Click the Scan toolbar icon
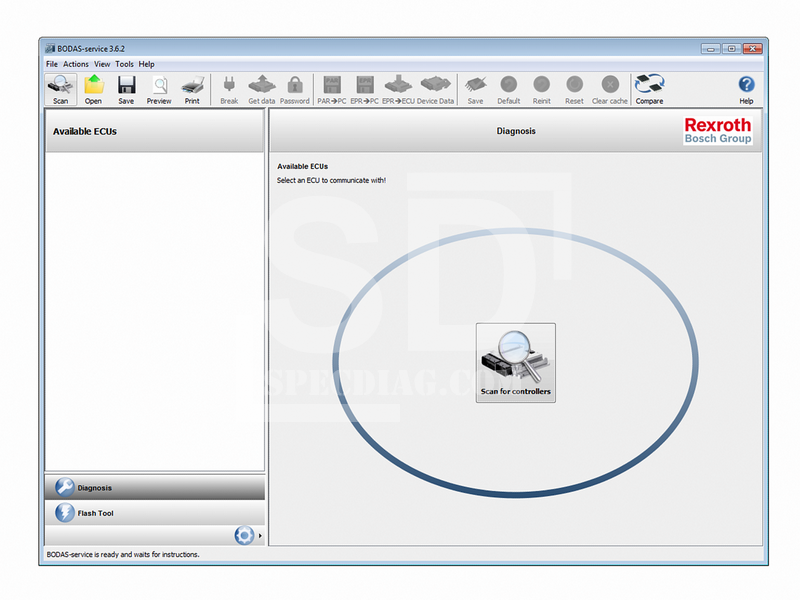This screenshot has height=600, width=800. tap(60, 89)
